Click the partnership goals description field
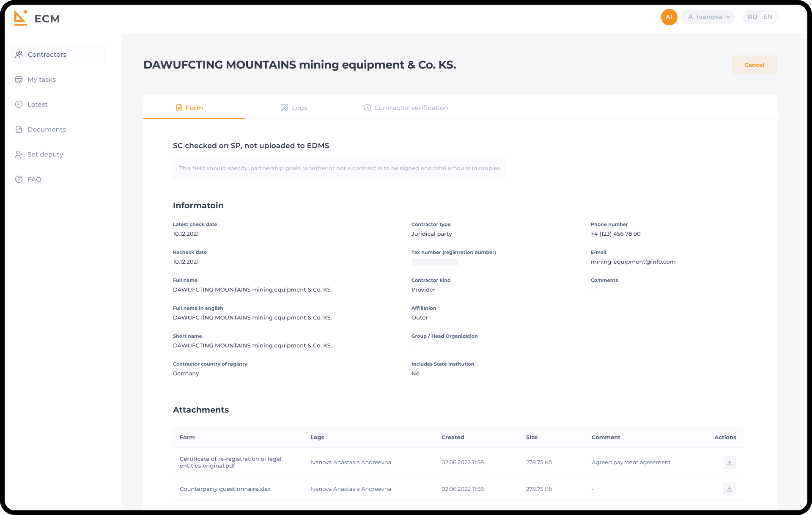 click(x=339, y=168)
